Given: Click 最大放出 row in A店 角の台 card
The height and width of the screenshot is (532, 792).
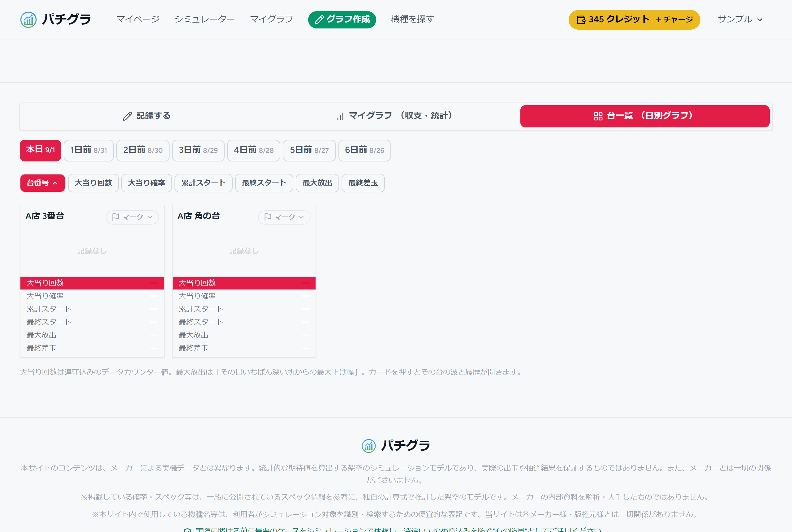Looking at the screenshot, I should click(x=244, y=335).
